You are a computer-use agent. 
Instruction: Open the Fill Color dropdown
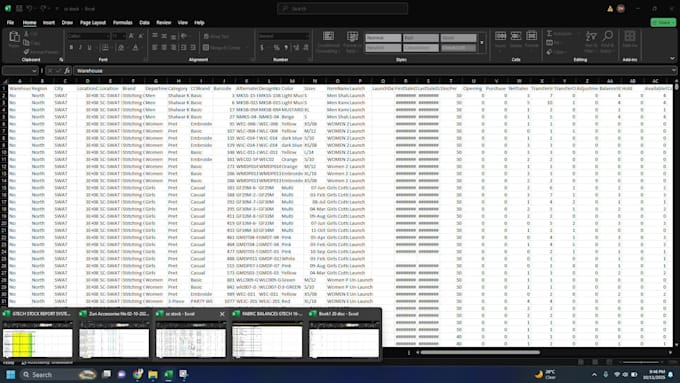[128, 47]
